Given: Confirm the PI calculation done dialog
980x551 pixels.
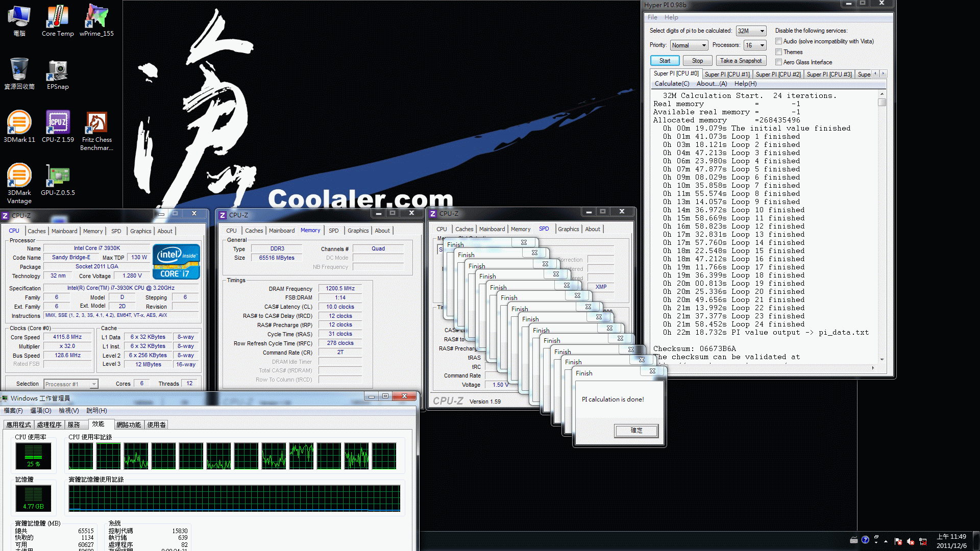Looking at the screenshot, I should pos(636,431).
